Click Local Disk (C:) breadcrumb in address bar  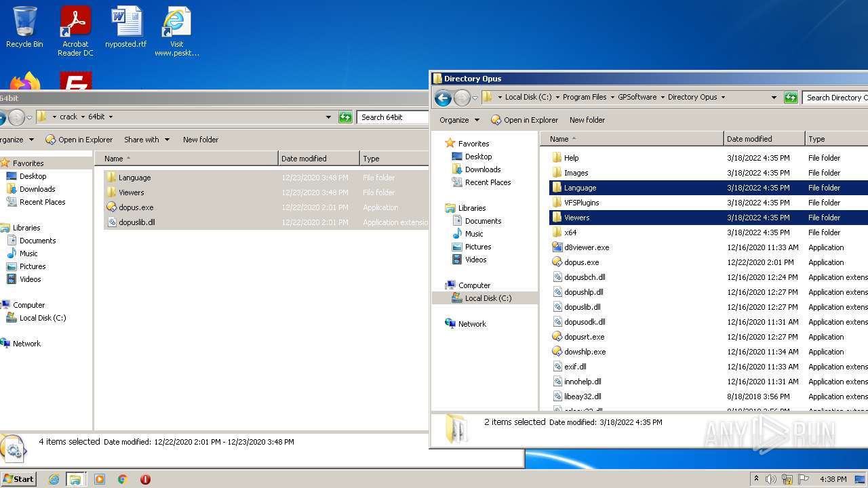pyautogui.click(x=528, y=97)
